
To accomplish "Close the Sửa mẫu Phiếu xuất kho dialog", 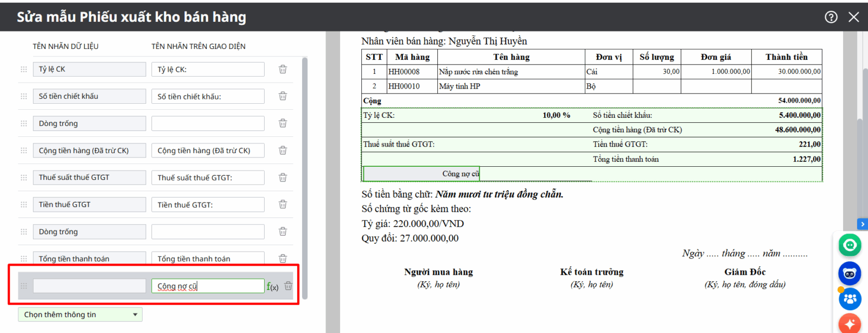I will (x=853, y=17).
